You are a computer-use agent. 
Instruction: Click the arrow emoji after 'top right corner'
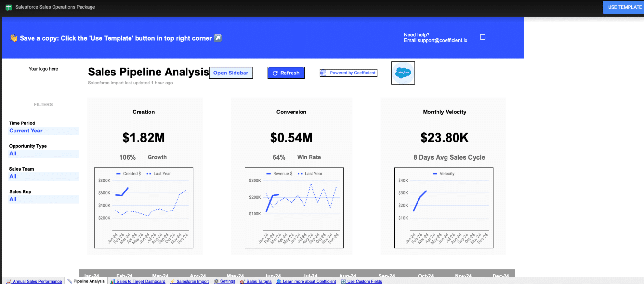218,38
